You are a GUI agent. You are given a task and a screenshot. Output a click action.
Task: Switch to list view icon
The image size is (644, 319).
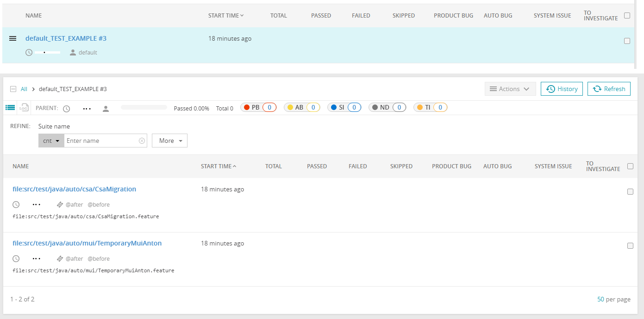pyautogui.click(x=10, y=108)
